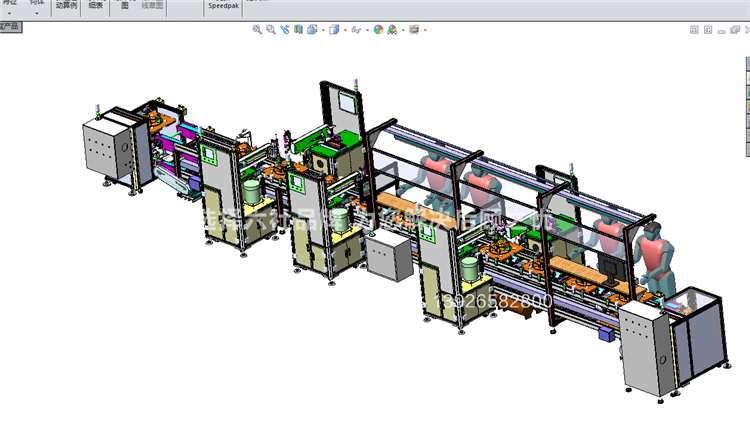Return to the Previous View
This screenshot has height=443, width=750.
coord(285,30)
